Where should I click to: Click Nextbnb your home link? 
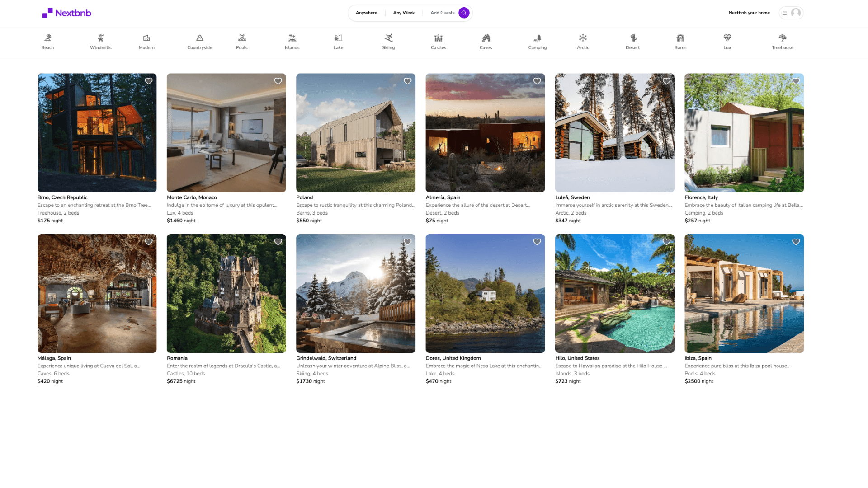click(x=749, y=13)
